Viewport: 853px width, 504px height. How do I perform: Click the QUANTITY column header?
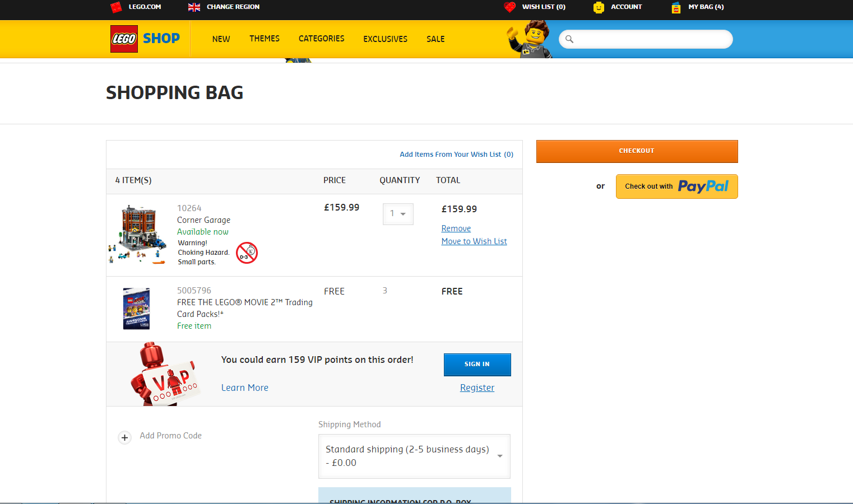coord(400,180)
